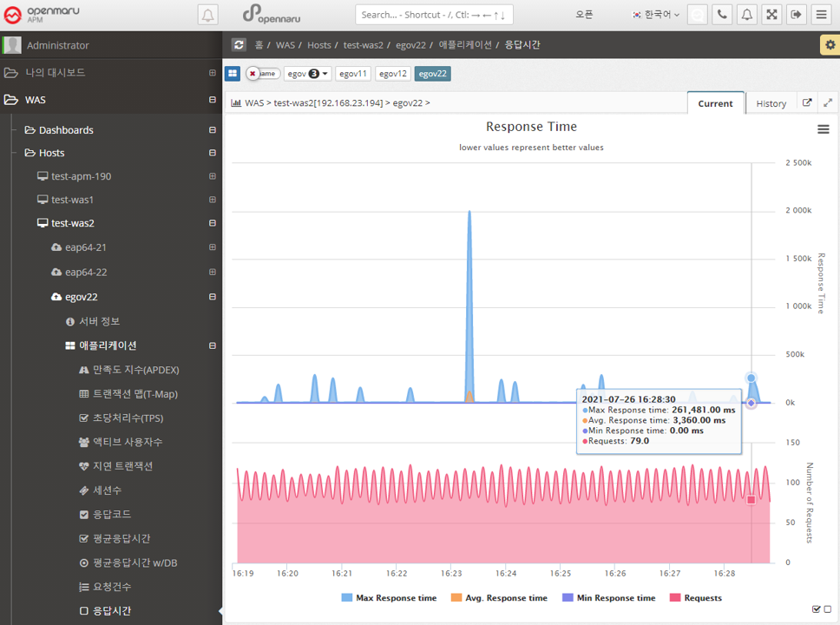The width and height of the screenshot is (840, 625).
Task: Open chart in new window icon
Action: click(x=807, y=103)
